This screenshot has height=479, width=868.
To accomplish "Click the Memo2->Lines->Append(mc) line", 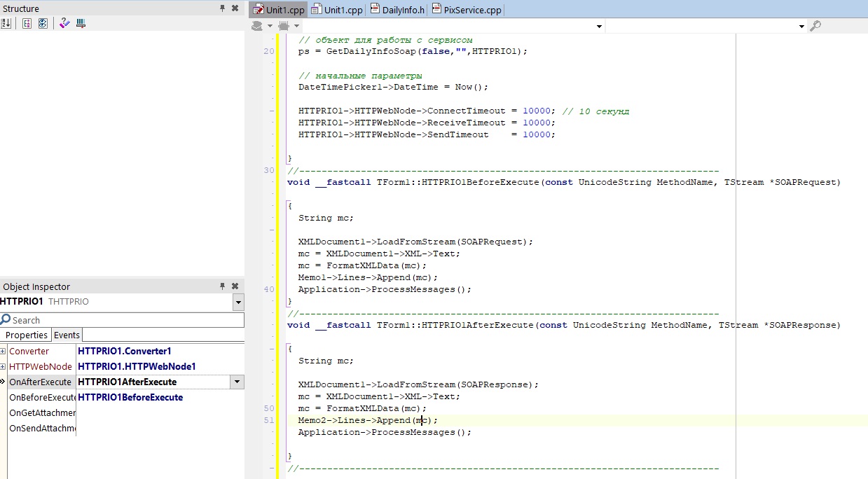I will 368,420.
